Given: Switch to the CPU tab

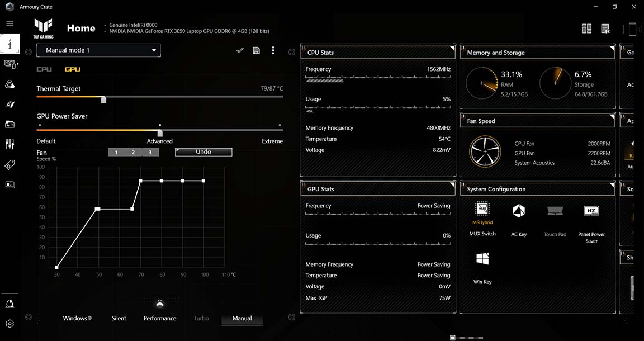Looking at the screenshot, I should [44, 69].
